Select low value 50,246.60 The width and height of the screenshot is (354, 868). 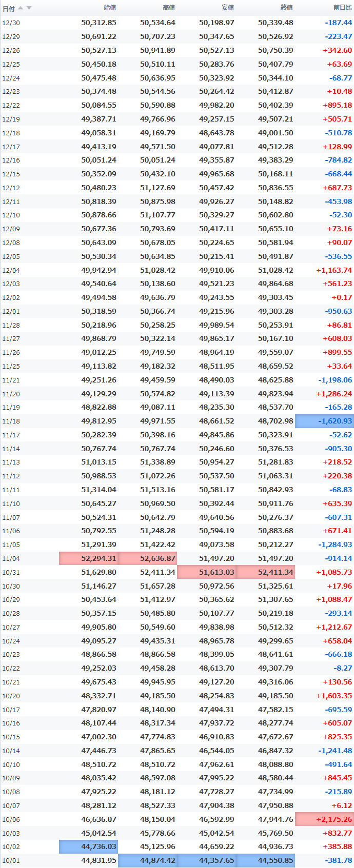click(217, 449)
